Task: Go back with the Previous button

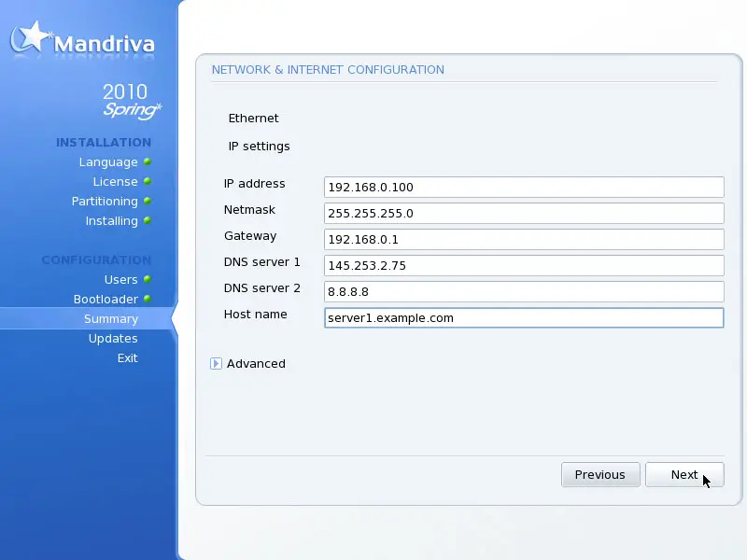Action: click(600, 475)
